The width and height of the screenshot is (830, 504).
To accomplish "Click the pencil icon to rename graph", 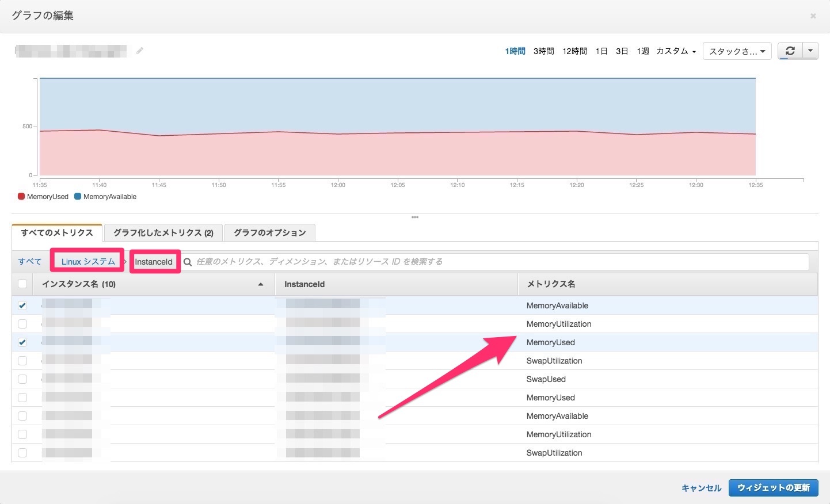I will 139,51.
